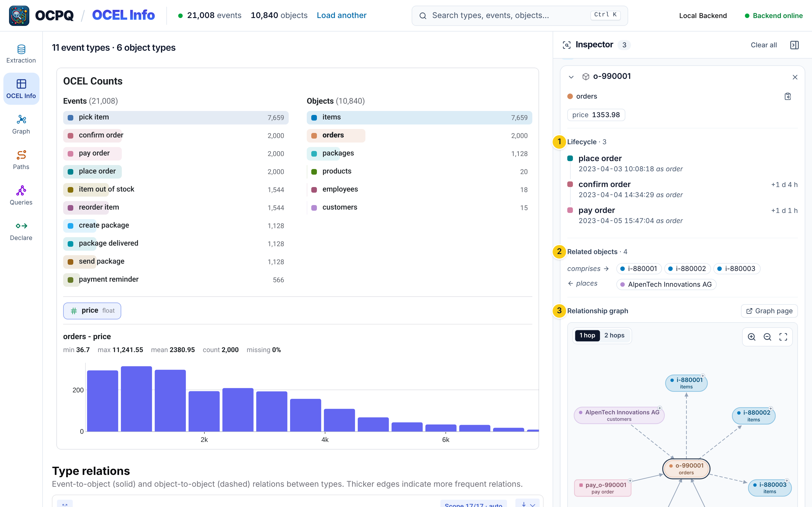This screenshot has width=812, height=507.
Task: Open the Queries sidebar page
Action: coord(21,196)
